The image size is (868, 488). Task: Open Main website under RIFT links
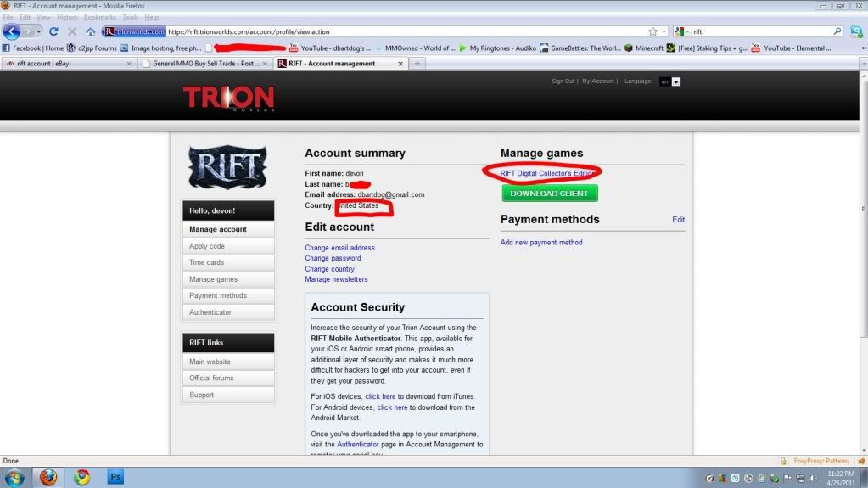click(228, 362)
